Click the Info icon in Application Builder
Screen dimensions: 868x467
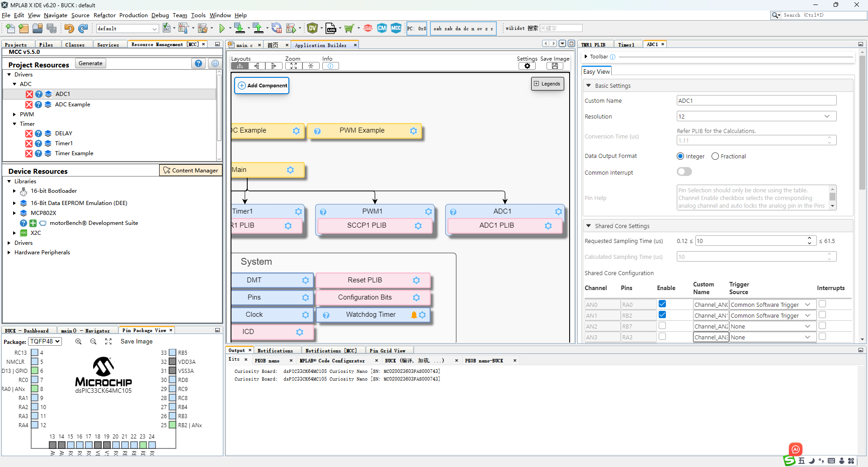pos(330,66)
